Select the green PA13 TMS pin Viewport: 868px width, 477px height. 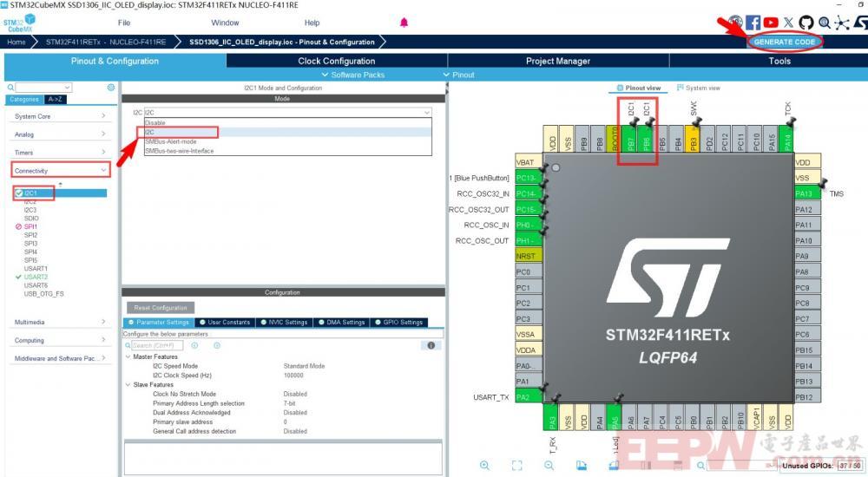click(x=807, y=193)
